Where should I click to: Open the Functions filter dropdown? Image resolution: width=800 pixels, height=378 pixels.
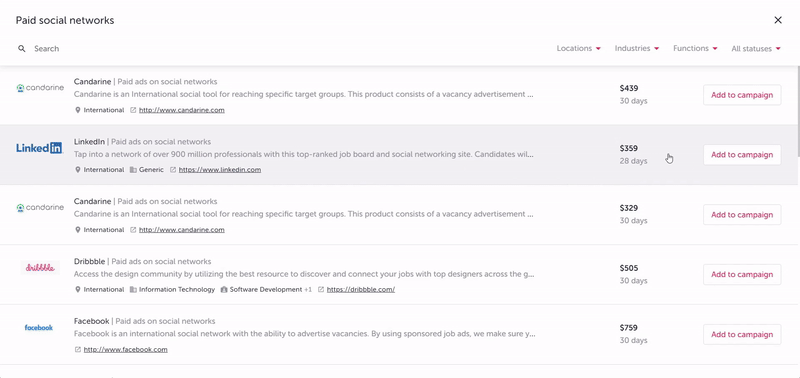[695, 48]
